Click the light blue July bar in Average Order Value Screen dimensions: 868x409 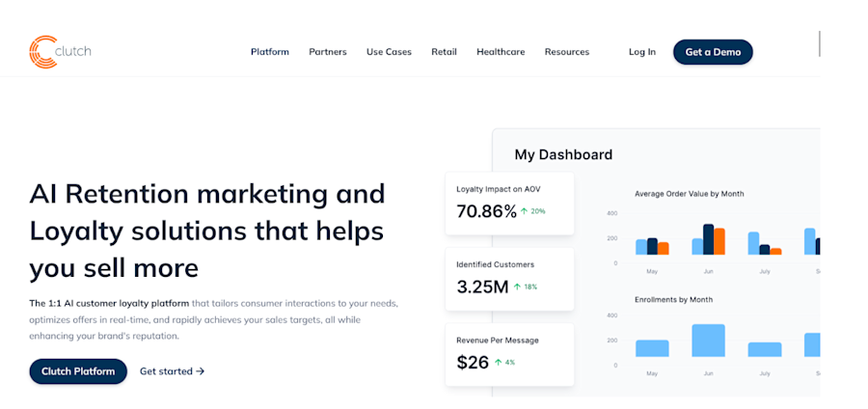pyautogui.click(x=753, y=243)
